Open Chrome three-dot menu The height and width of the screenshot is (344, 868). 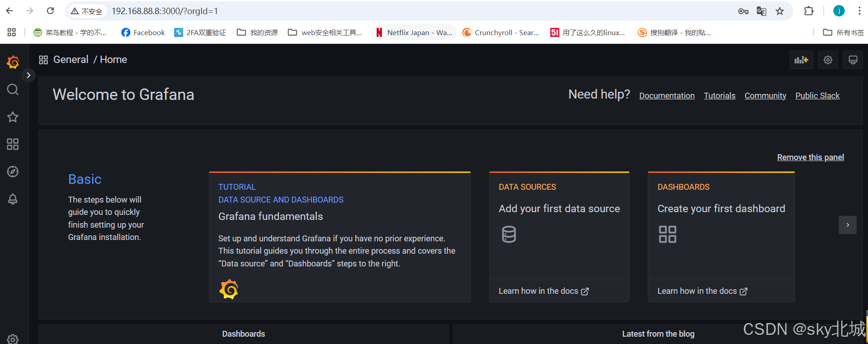pyautogui.click(x=859, y=11)
